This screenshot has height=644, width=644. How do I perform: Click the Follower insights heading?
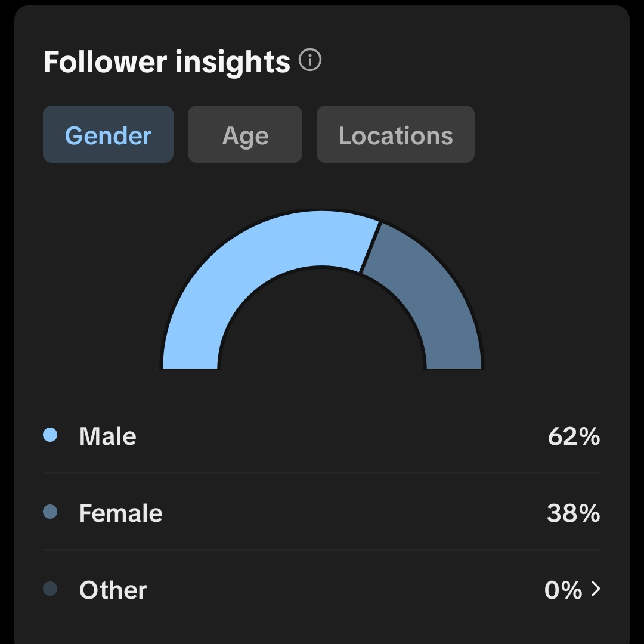click(167, 61)
